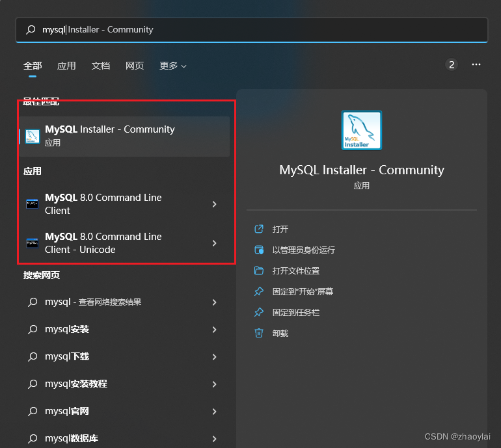Choose 固定到任务栏 action
The image size is (501, 448).
(x=296, y=312)
